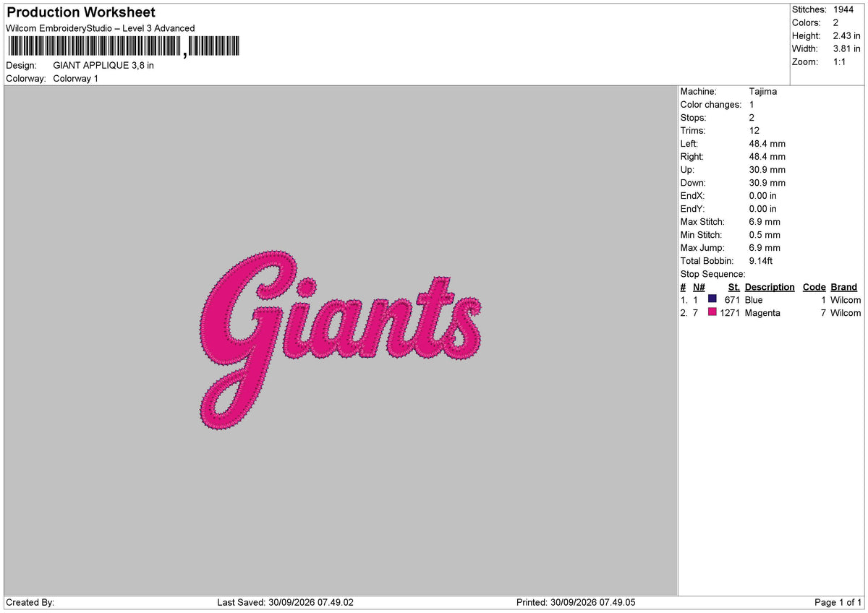Click the 'Blue' description in the stop sequence
This screenshot has height=613, width=868.
[x=754, y=299]
